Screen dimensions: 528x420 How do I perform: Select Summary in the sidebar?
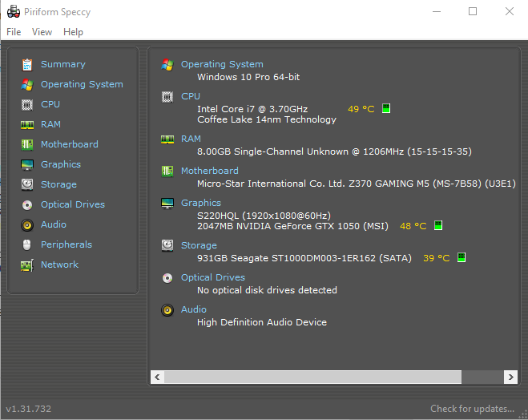63,64
